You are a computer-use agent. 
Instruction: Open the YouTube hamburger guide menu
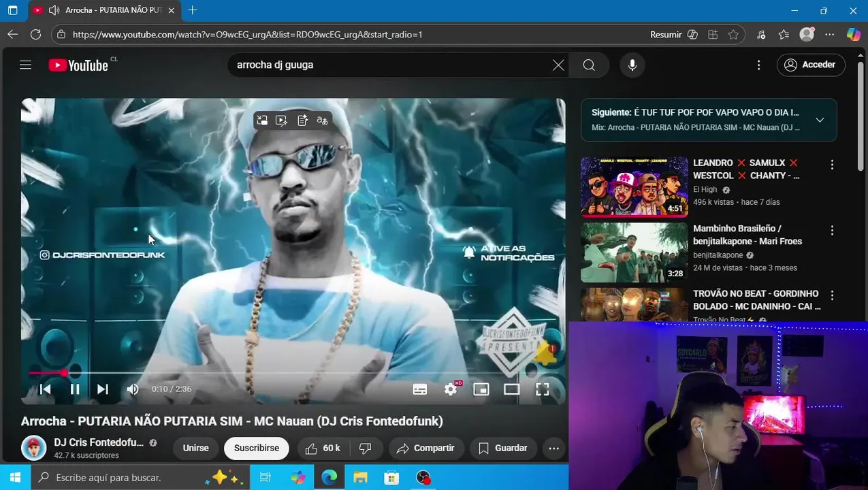coord(26,65)
